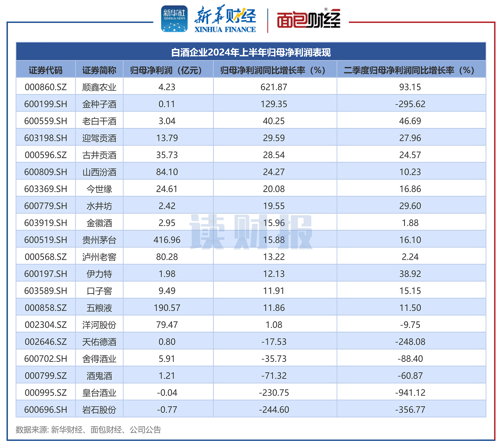
Task: Select the code cell 000860.SZ
Action: 46,87
